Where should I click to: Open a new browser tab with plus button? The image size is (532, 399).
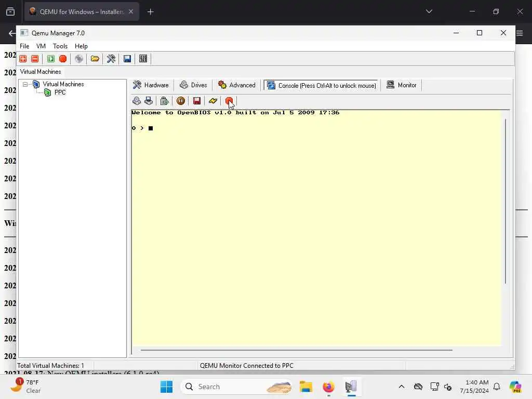(x=151, y=12)
